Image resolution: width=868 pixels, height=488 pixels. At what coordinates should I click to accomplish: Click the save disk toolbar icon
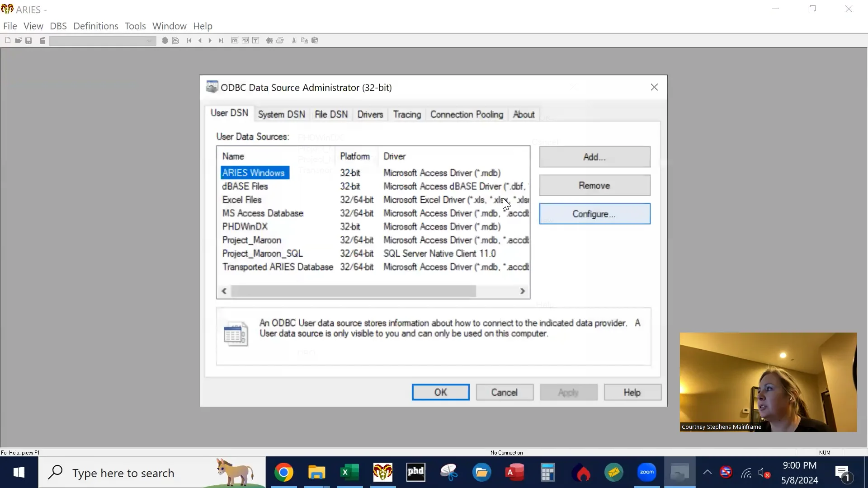click(28, 41)
